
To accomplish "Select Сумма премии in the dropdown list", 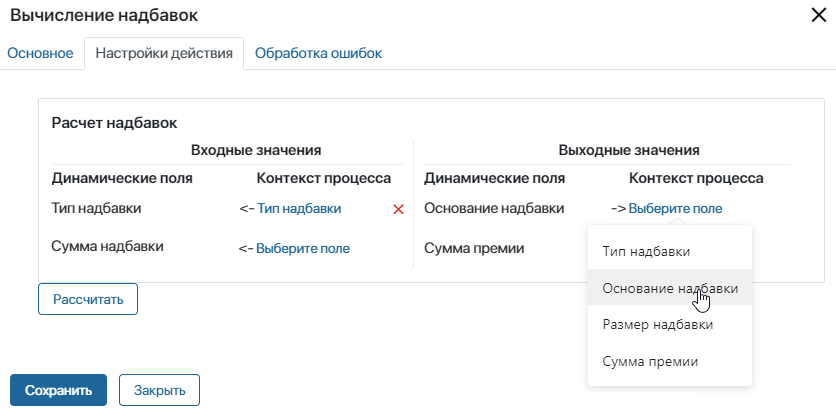I will 650,361.
